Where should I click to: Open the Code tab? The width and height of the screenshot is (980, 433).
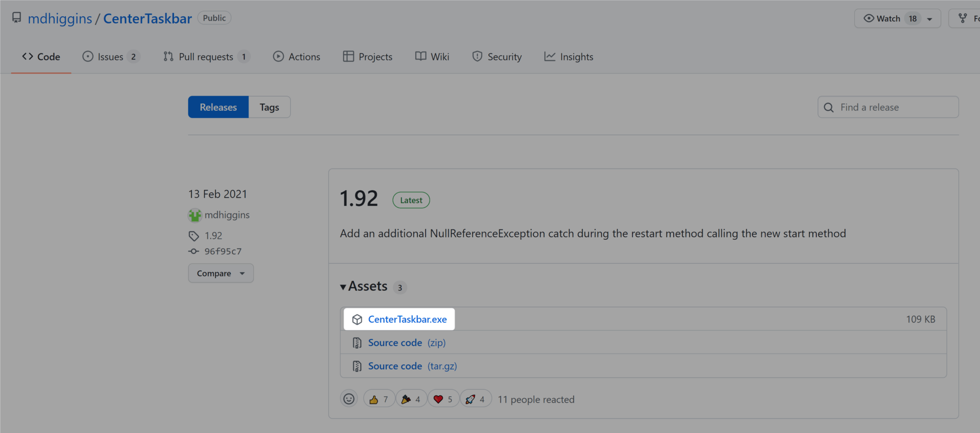click(x=41, y=57)
